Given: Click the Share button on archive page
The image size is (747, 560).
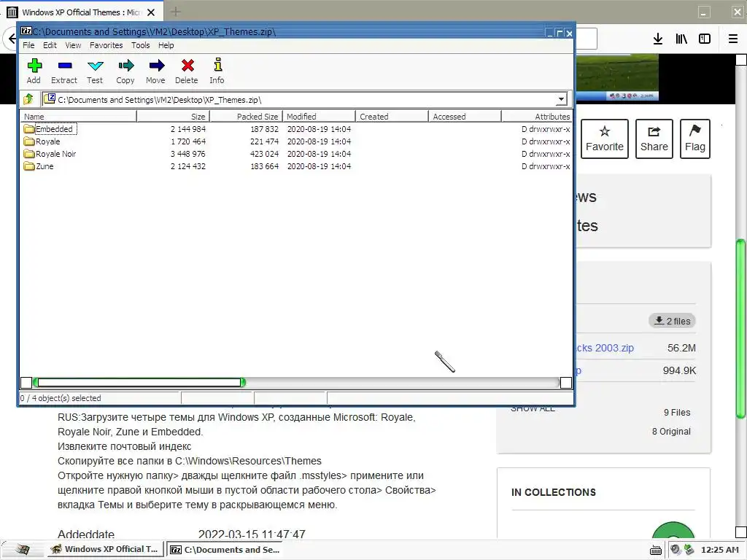Looking at the screenshot, I should point(654,139).
